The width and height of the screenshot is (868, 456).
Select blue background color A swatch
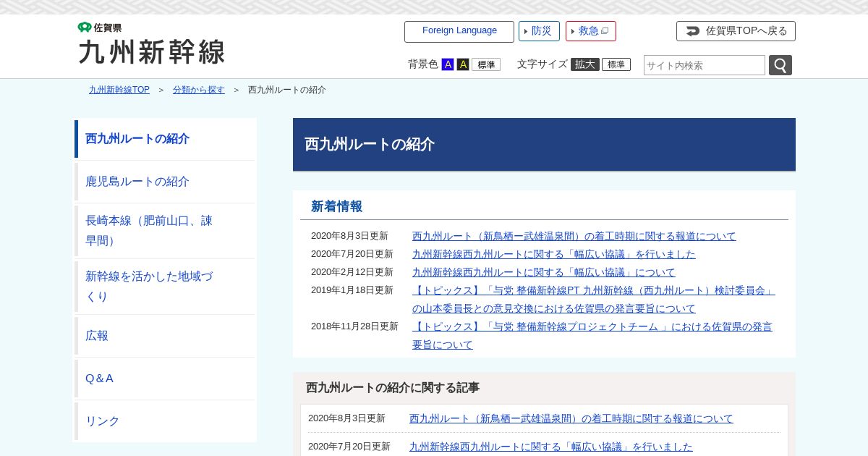point(448,64)
